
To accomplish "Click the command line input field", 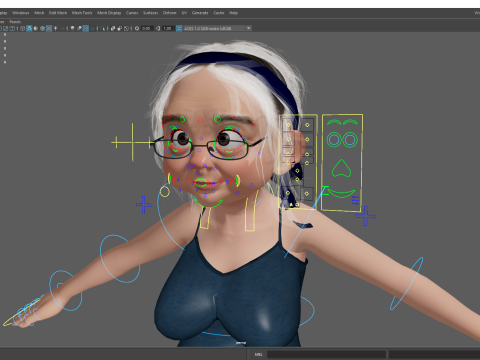I will click(327, 354).
